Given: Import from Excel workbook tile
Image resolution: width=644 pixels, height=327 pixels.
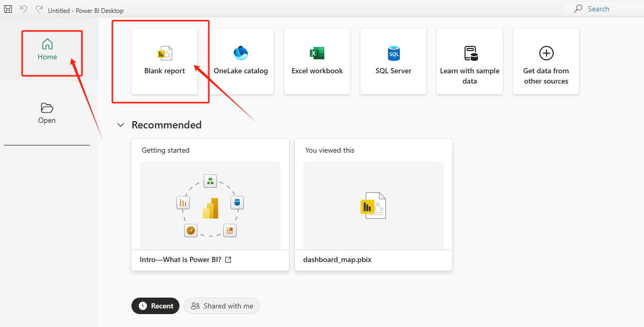Looking at the screenshot, I should [x=317, y=61].
